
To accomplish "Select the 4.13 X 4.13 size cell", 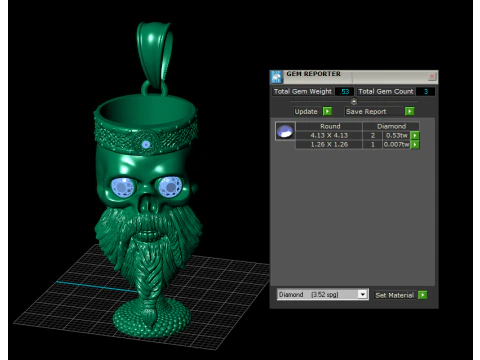I will tap(329, 135).
